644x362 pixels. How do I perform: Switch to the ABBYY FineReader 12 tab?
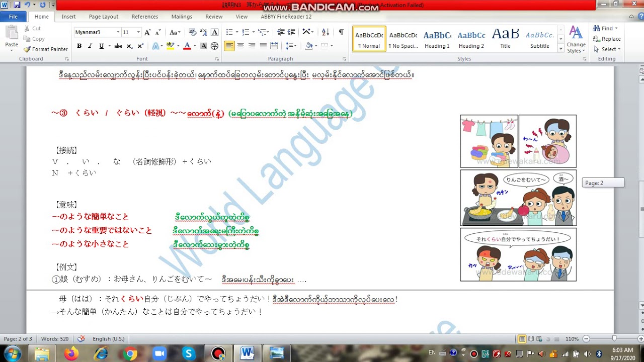(x=286, y=17)
